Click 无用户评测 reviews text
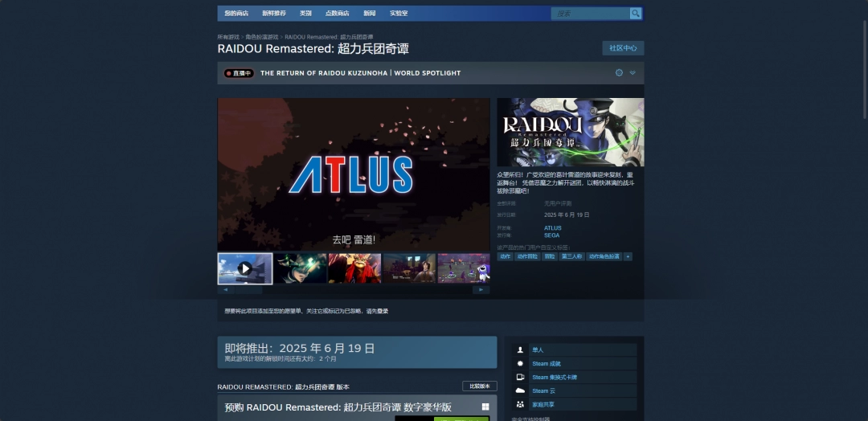Screen dimensions: 868x421 (558, 203)
